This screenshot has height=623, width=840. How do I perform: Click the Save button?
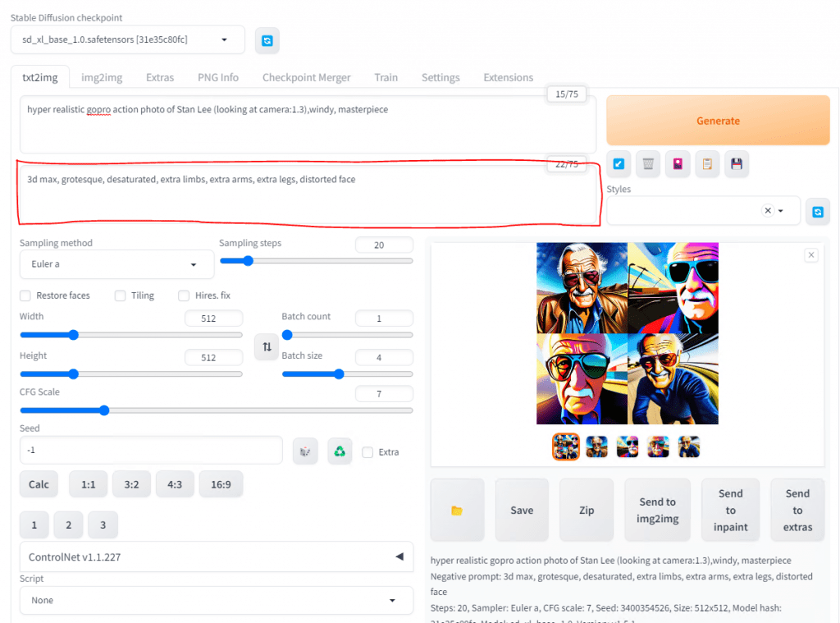pyautogui.click(x=522, y=511)
